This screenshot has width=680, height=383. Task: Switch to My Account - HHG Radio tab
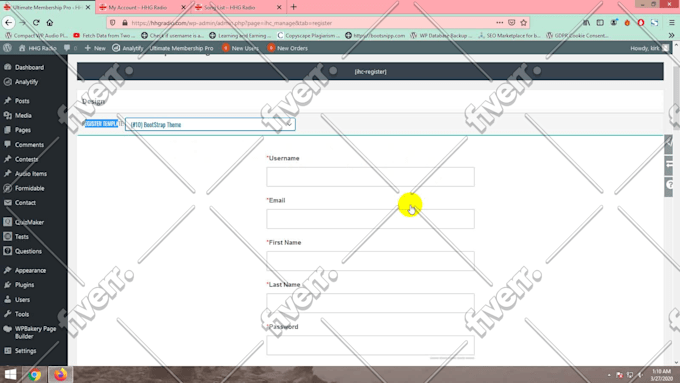(138, 7)
